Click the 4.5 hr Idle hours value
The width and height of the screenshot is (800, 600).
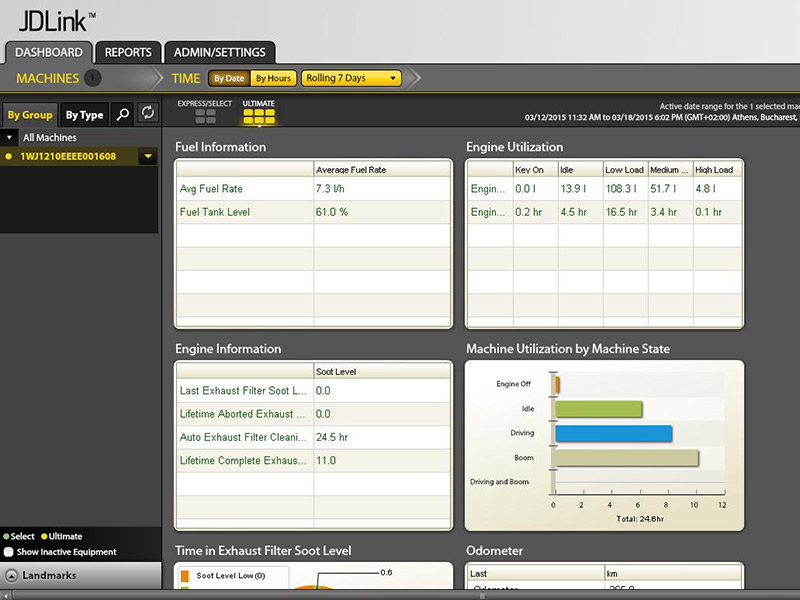click(x=573, y=212)
